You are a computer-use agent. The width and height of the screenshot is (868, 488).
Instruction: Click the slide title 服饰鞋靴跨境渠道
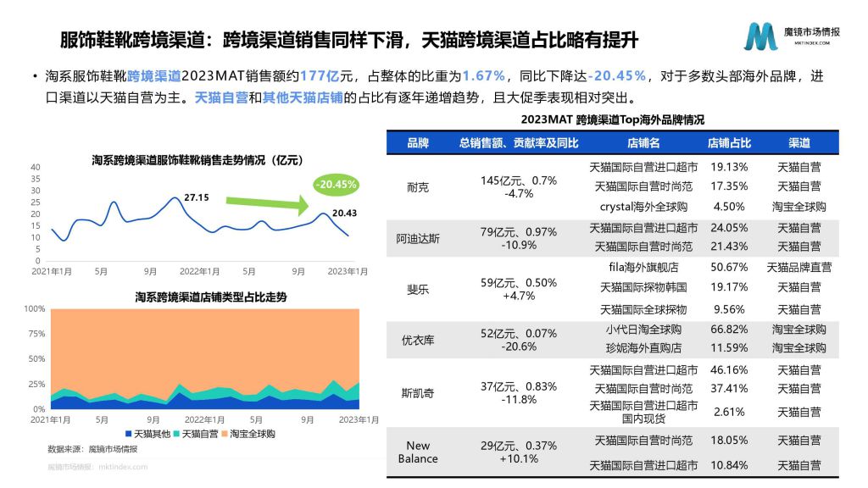coord(131,41)
